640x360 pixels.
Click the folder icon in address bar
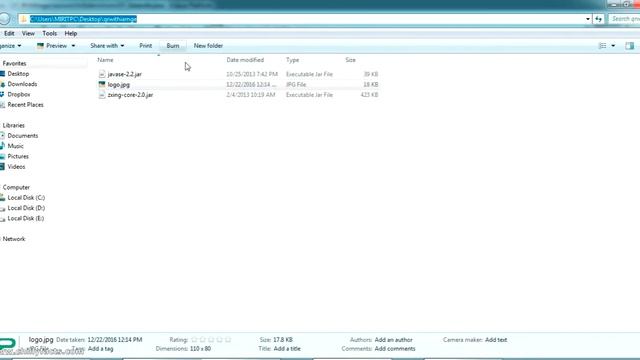24,19
